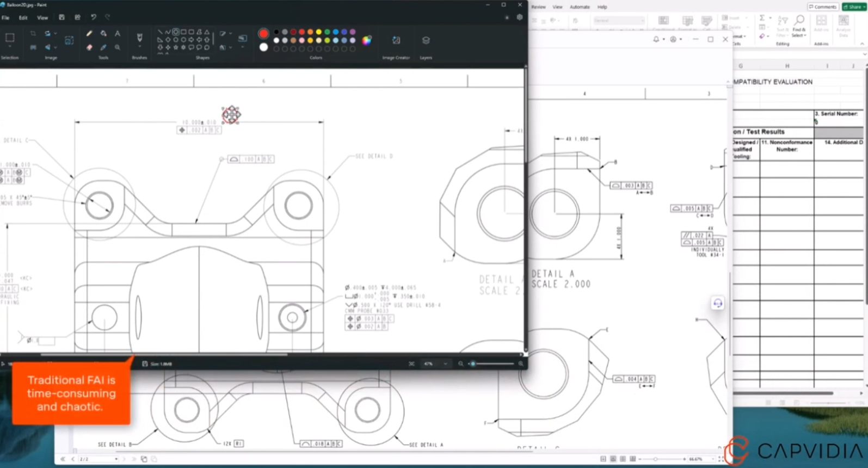The width and height of the screenshot is (868, 468).
Task: Expand the Rotate dropdown arrow
Action: [55, 34]
